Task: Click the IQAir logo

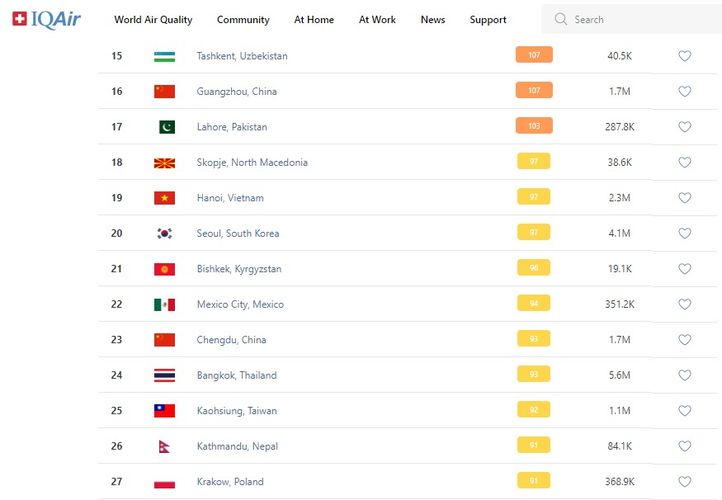Action: [46, 19]
